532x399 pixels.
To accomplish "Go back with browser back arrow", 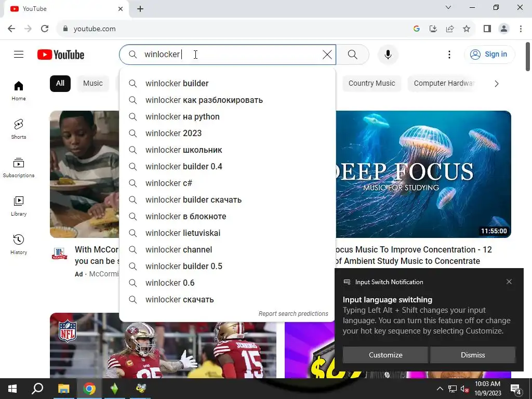I will (x=11, y=29).
